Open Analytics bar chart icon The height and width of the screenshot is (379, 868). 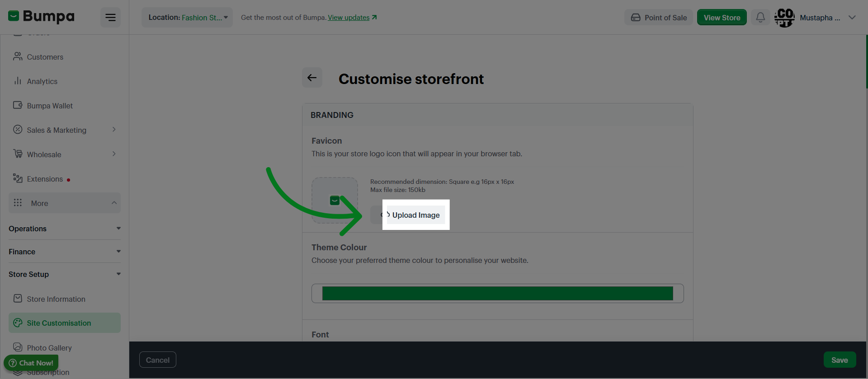pyautogui.click(x=18, y=81)
